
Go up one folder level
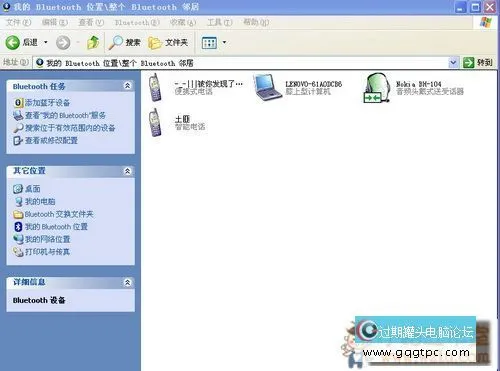[93, 43]
